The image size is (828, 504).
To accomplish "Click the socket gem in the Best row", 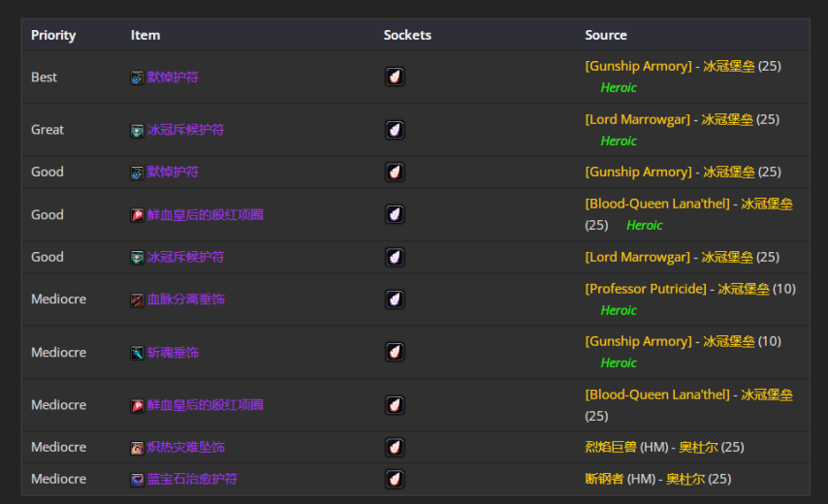I will [x=395, y=78].
